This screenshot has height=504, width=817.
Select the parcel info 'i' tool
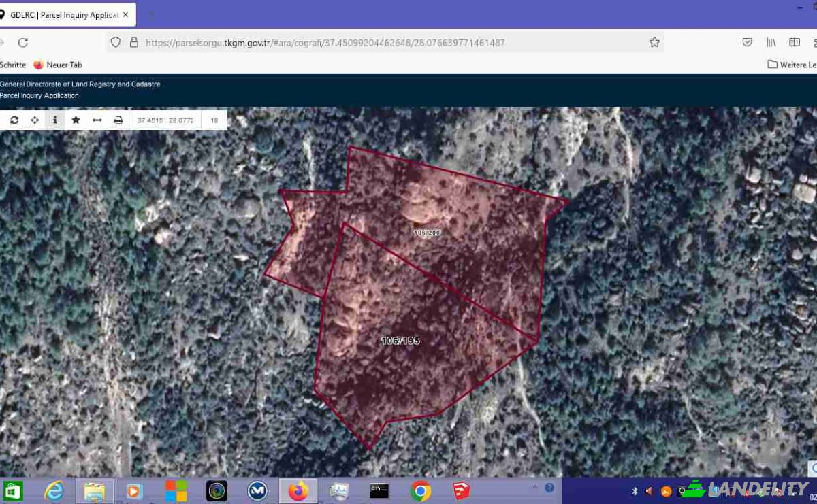point(55,120)
